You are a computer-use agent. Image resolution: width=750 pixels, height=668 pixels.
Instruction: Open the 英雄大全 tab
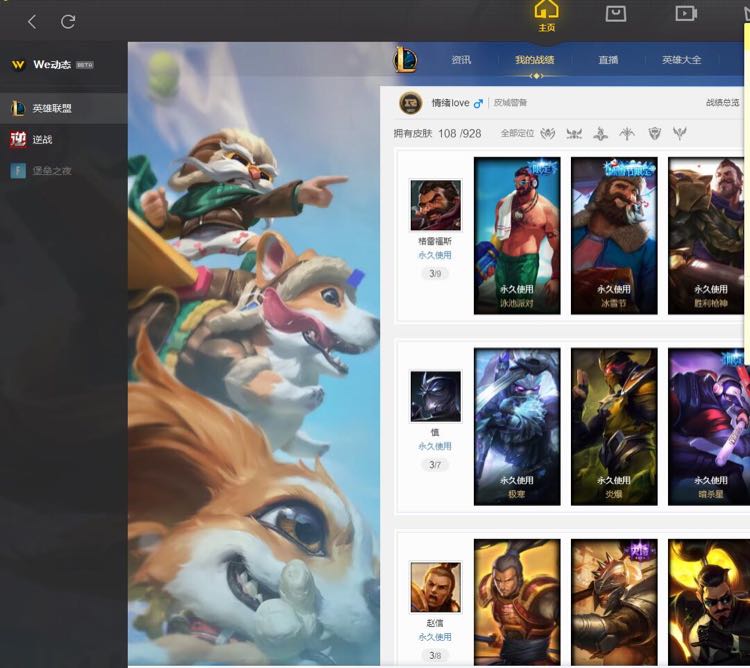(x=681, y=60)
